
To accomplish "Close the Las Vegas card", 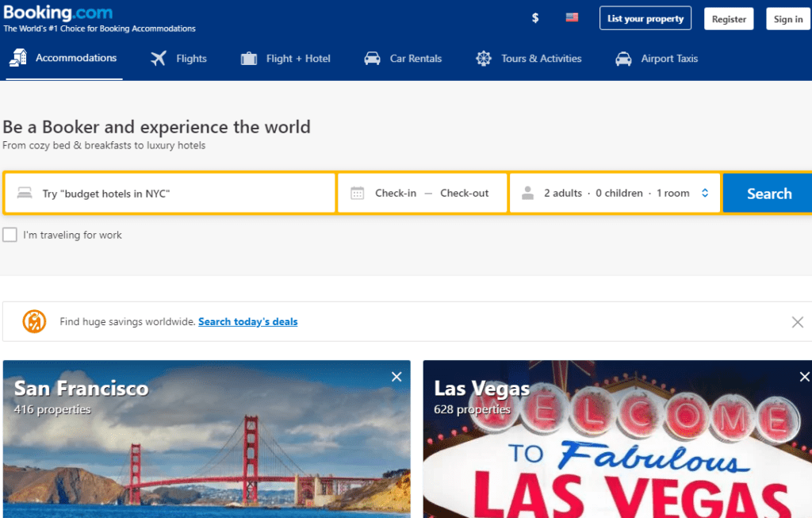I will [x=804, y=377].
